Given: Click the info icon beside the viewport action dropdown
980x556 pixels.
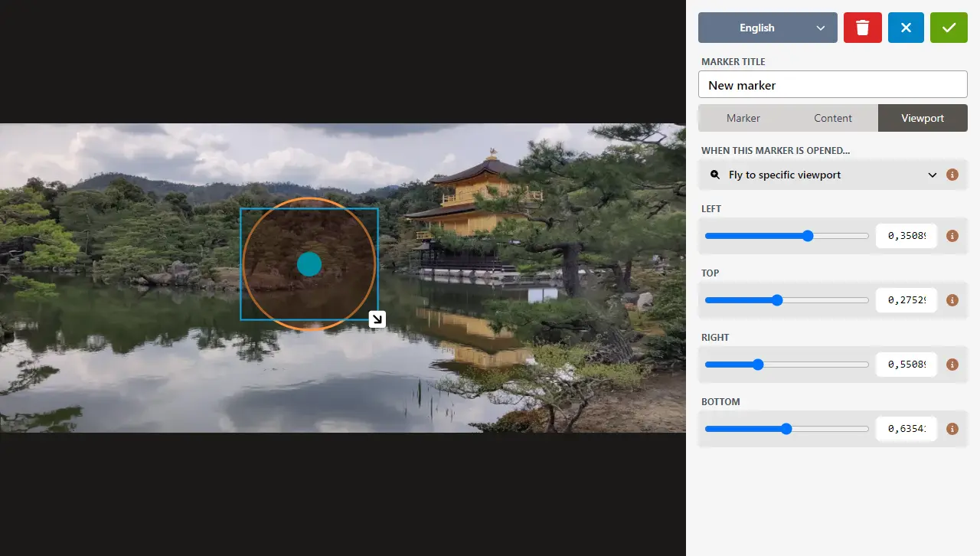Looking at the screenshot, I should [x=952, y=175].
